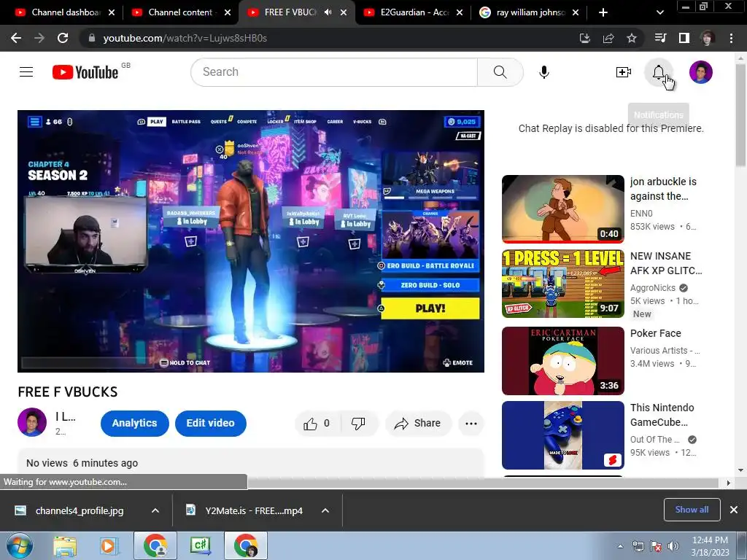Open AggroNicks channel name
The image size is (747, 560).
tap(653, 287)
